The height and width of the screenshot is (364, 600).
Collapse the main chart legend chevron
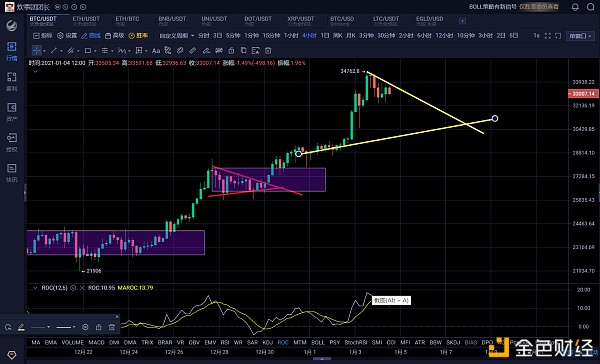[35, 72]
